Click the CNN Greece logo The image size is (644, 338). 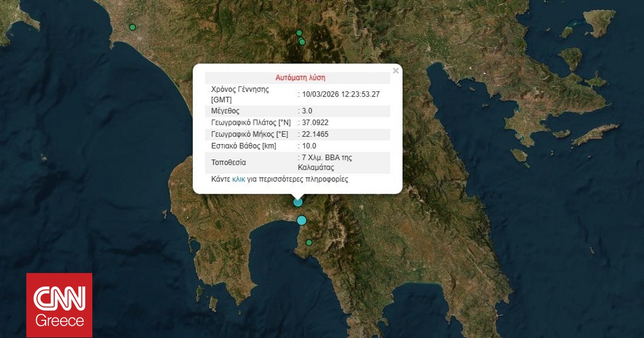point(60,305)
